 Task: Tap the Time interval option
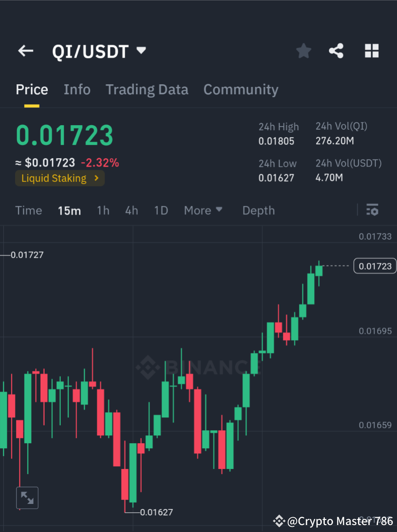[x=29, y=210]
